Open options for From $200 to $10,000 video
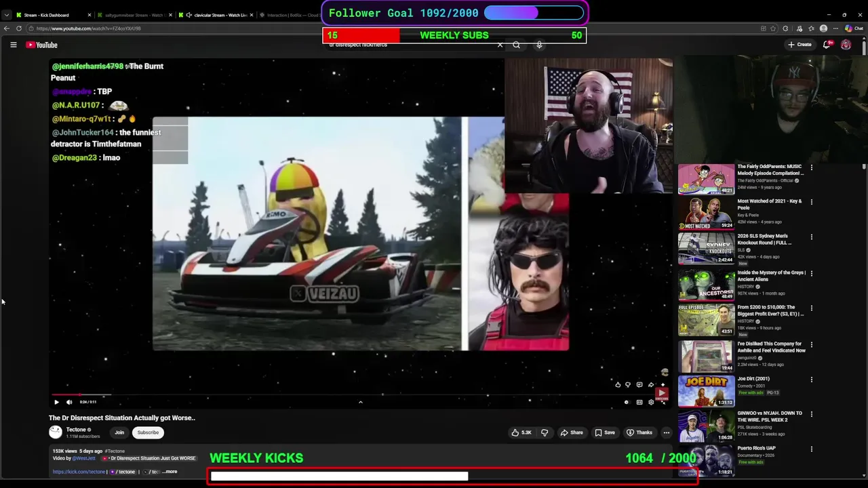 [812, 308]
